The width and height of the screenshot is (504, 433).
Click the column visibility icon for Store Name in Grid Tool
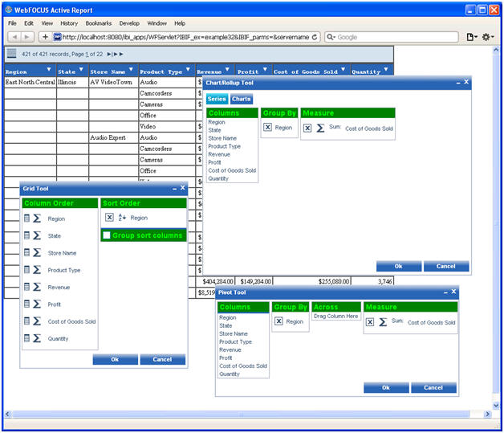point(27,252)
